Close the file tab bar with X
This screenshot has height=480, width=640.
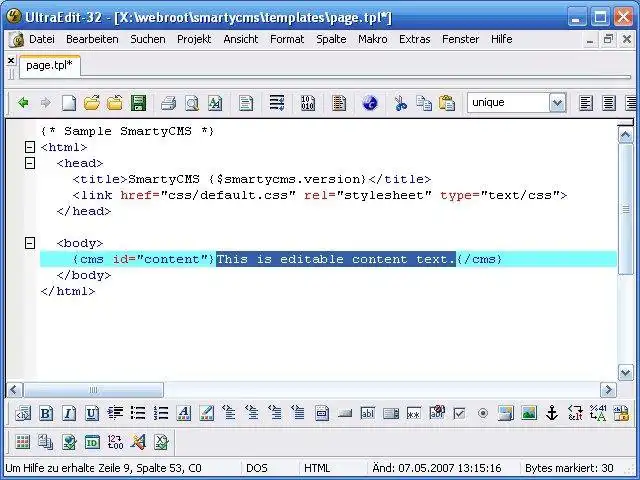(11, 60)
